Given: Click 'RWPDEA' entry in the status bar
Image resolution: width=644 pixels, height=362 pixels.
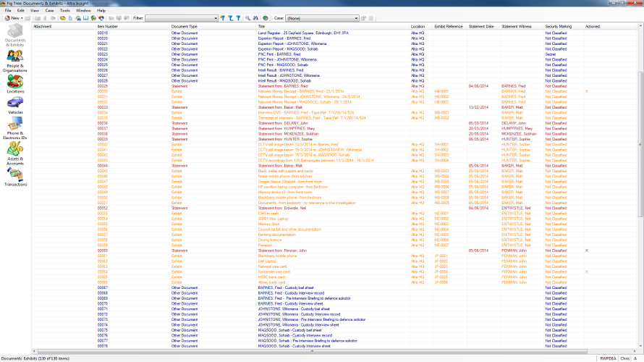Looking at the screenshot, I should coord(608,358).
